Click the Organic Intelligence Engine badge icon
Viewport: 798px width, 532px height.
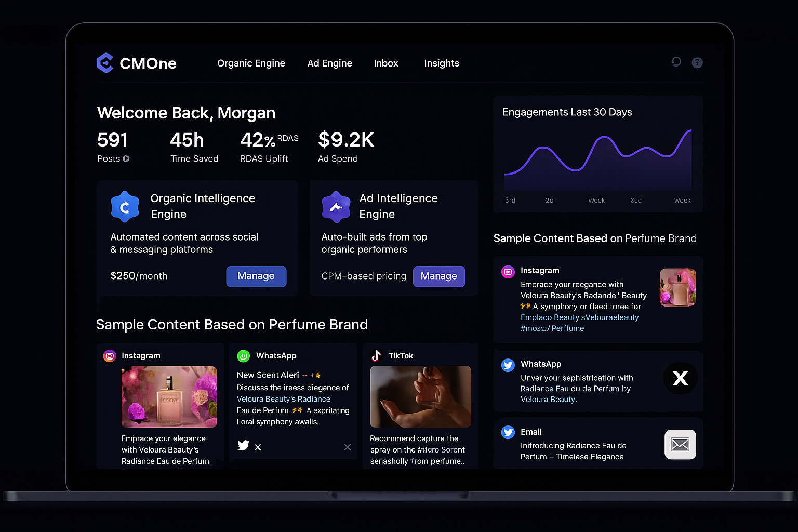coord(125,206)
